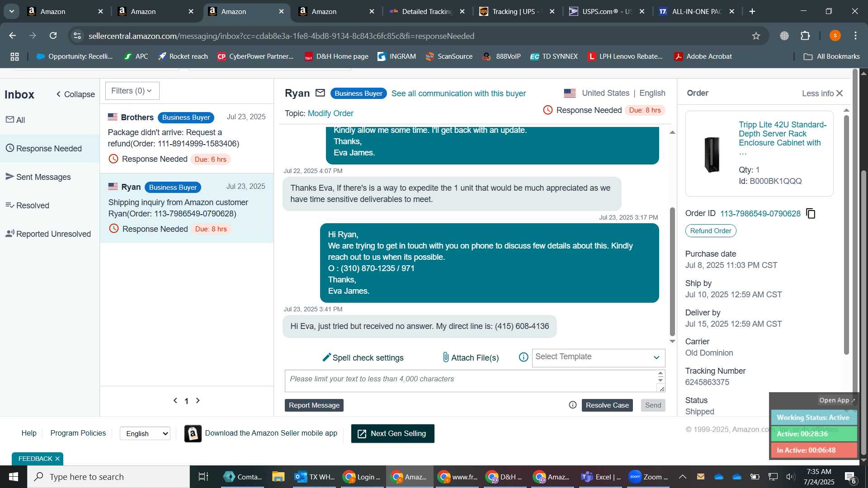Copy the Order ID using the copy icon

click(811, 214)
